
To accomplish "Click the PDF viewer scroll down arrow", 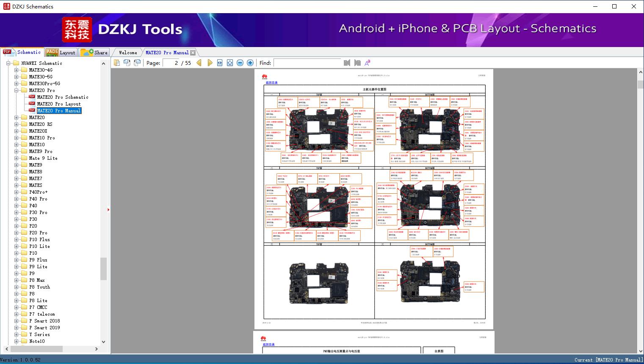I will pyautogui.click(x=641, y=350).
